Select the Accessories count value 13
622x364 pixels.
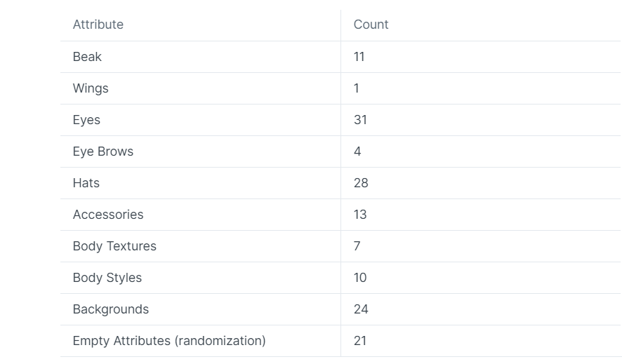360,215
